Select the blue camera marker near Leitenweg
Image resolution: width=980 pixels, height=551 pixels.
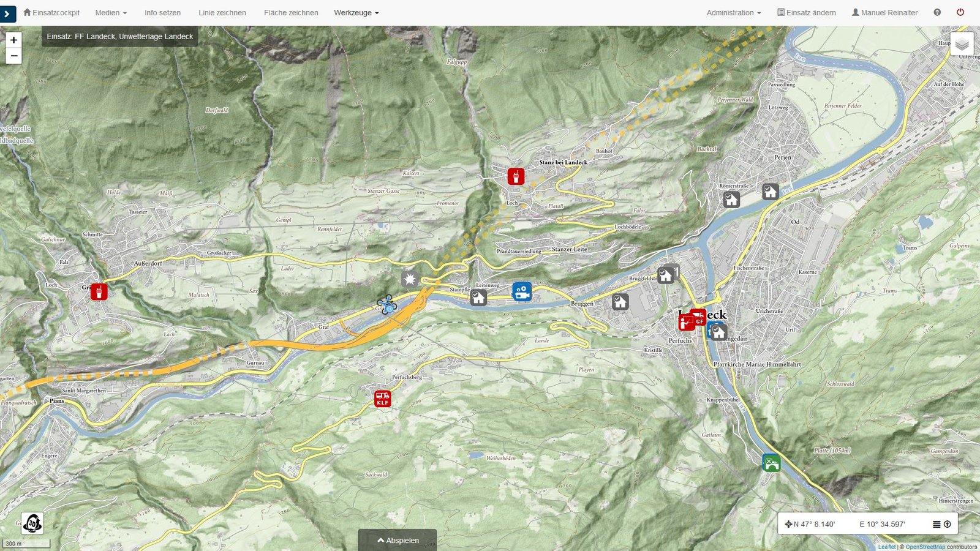pos(522,291)
